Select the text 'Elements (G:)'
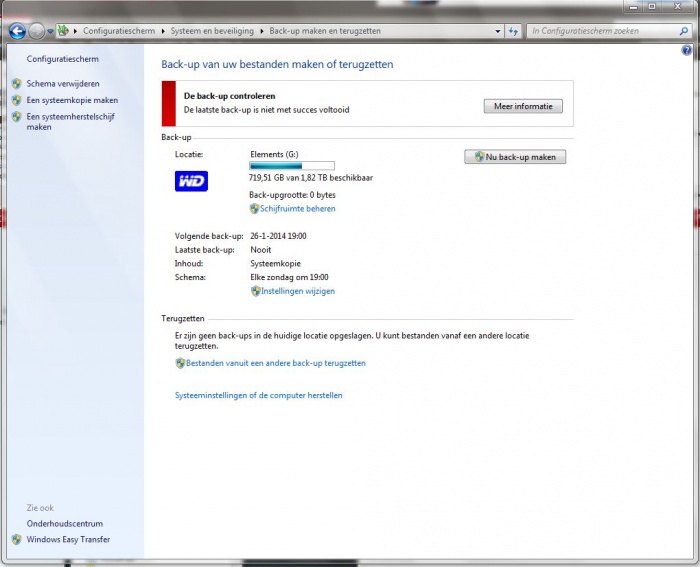This screenshot has width=700, height=567. 274,154
